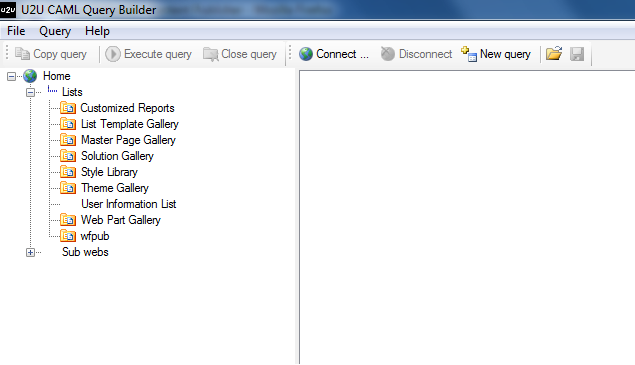Open the File menu
Image resolution: width=635 pixels, height=365 pixels.
pyautogui.click(x=16, y=31)
